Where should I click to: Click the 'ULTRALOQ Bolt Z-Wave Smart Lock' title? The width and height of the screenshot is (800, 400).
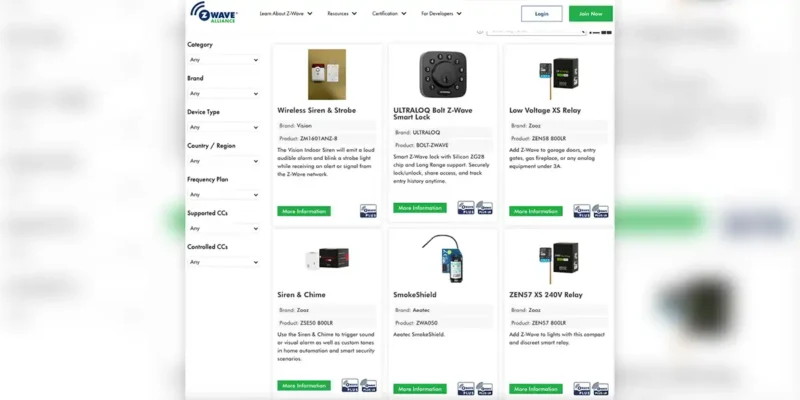pyautogui.click(x=433, y=113)
